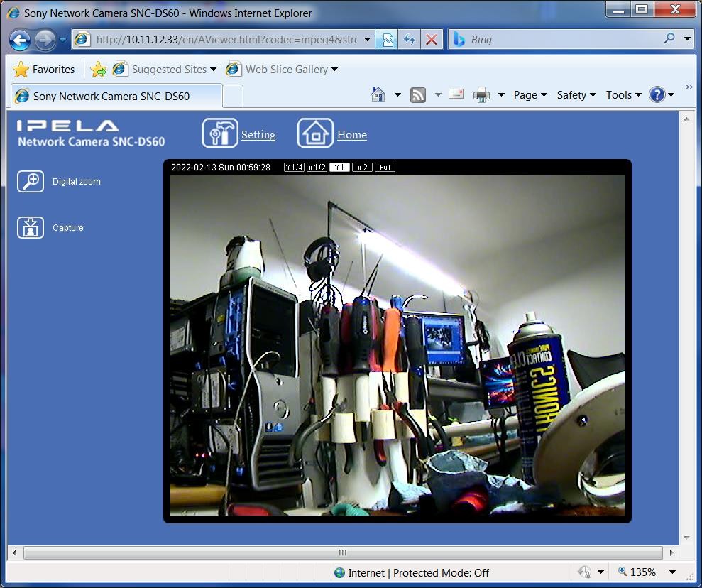Open the Safety menu
This screenshot has width=702, height=588.
(x=576, y=95)
